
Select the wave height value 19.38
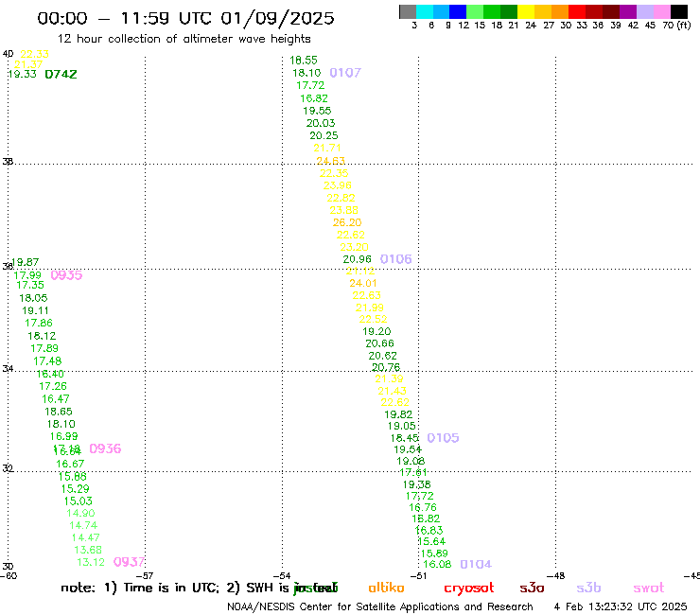[x=417, y=484]
